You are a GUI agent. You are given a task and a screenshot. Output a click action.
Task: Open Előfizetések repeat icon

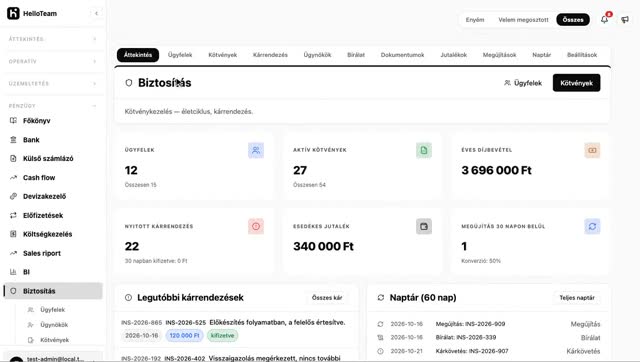(13, 215)
